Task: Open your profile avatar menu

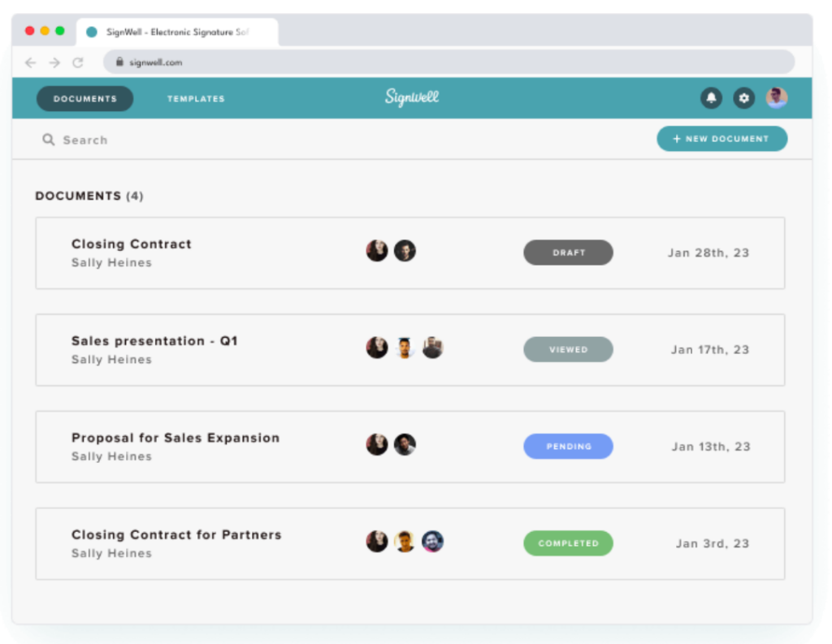Action: [777, 97]
